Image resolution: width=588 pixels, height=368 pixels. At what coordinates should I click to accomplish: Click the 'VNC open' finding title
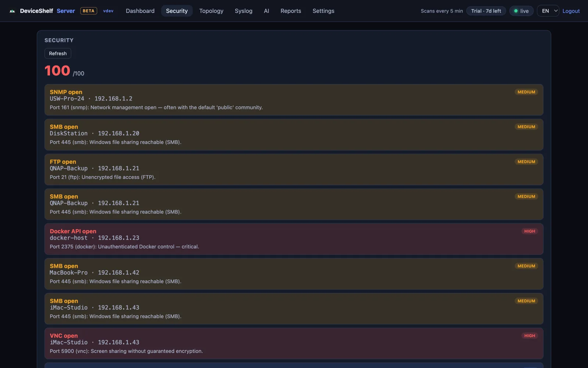64,336
